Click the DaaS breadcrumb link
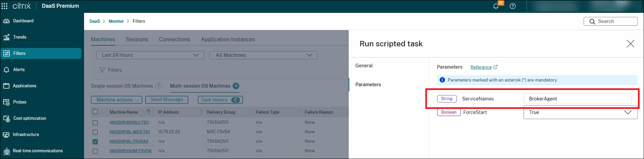 coord(95,21)
